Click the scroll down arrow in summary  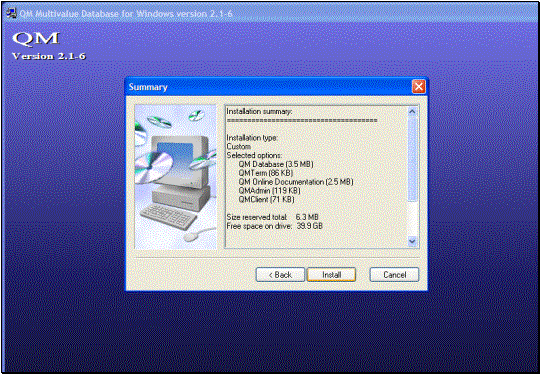[412, 241]
